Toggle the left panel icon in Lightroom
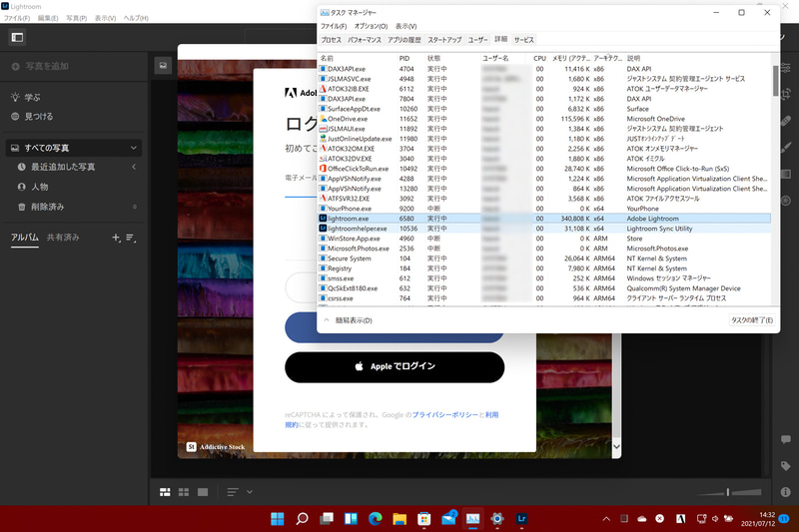The width and height of the screenshot is (799, 532). pos(17,37)
